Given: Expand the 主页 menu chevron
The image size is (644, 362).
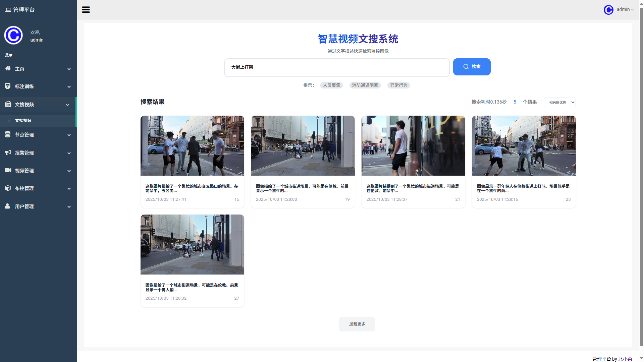Looking at the screenshot, I should 69,69.
